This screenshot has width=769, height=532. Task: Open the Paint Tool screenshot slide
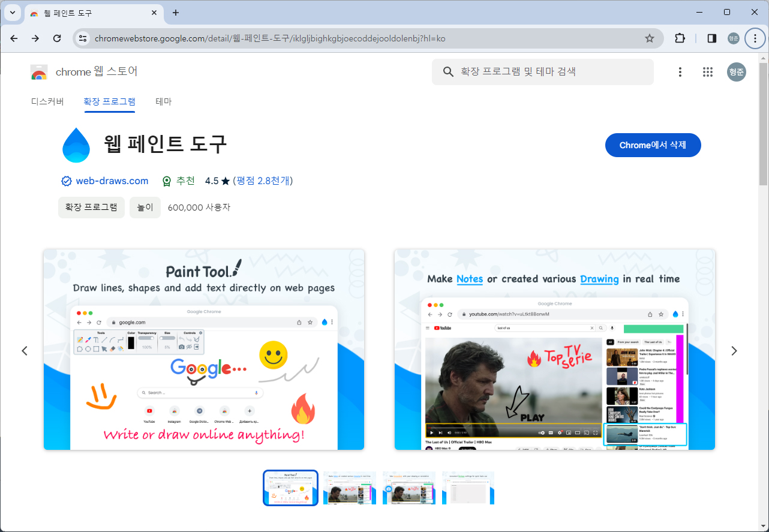pyautogui.click(x=204, y=350)
